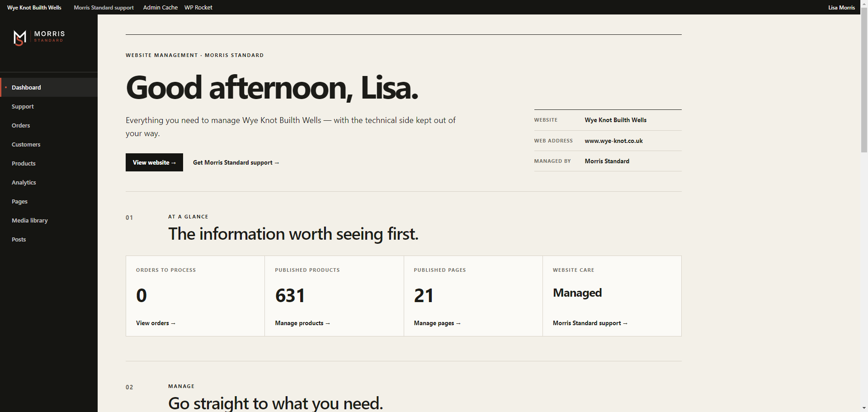Open Customers in the sidebar
The image size is (868, 412).
tap(49, 144)
